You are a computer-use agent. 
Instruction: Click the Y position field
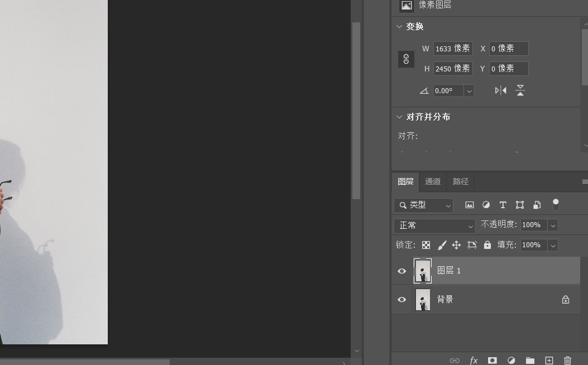[x=509, y=69]
